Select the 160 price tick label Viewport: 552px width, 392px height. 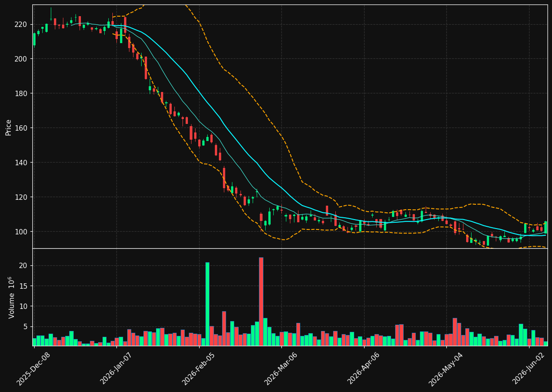20,128
